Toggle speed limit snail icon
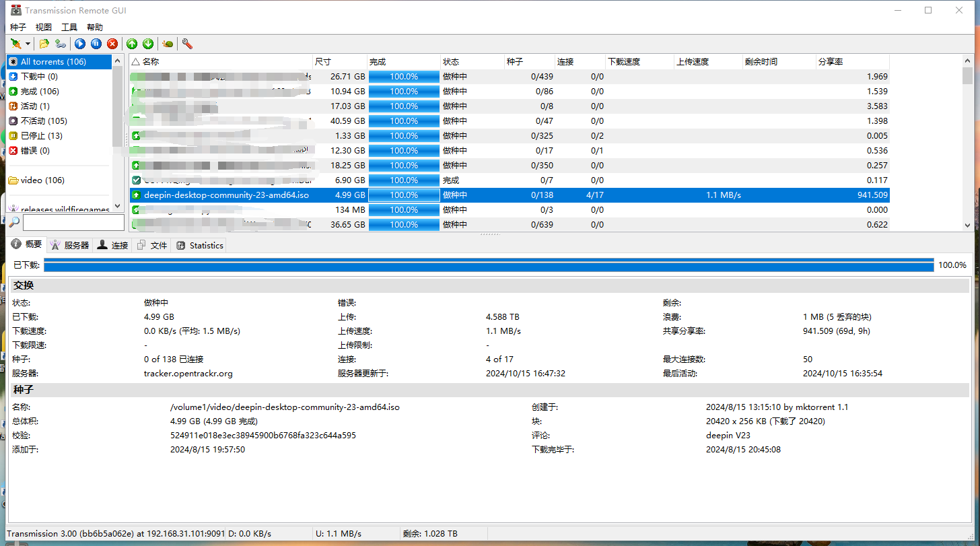Image resolution: width=980 pixels, height=546 pixels. [x=168, y=44]
